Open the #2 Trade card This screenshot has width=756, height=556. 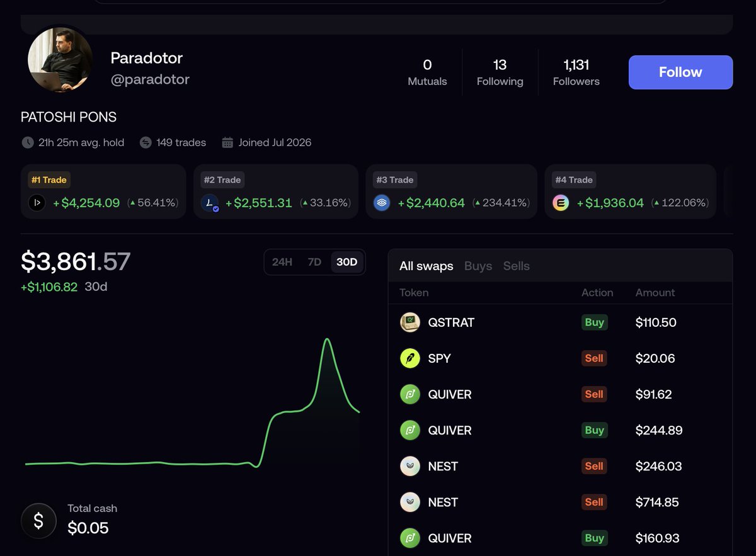click(x=276, y=191)
